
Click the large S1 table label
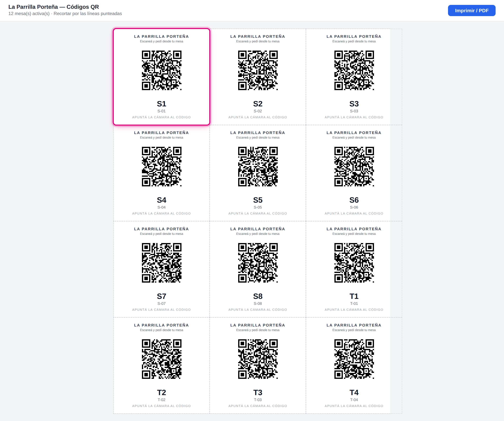(x=162, y=104)
